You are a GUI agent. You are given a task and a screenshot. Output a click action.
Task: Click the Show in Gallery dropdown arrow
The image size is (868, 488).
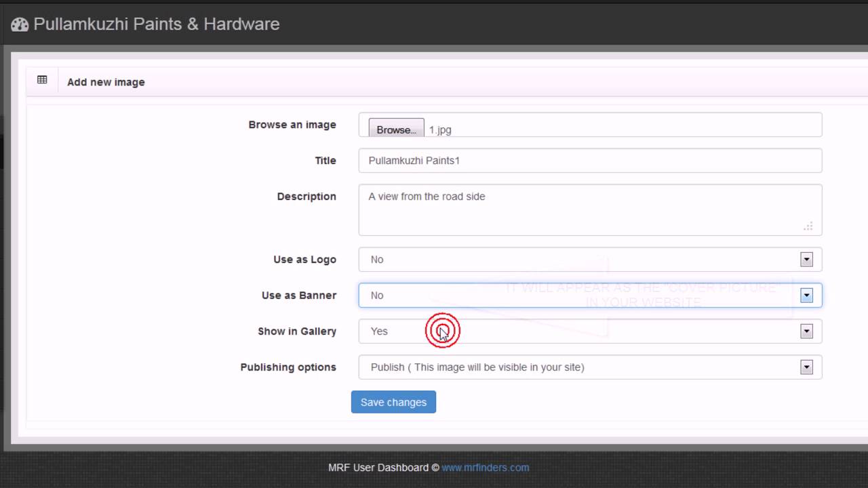coord(806,331)
